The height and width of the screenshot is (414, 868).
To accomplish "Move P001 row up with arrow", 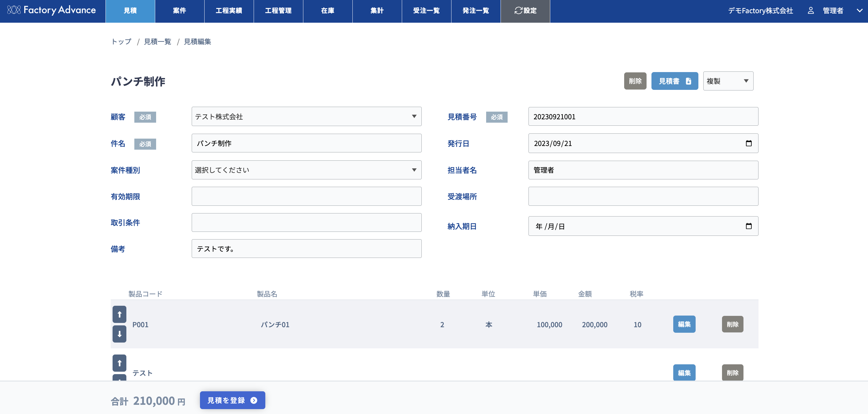I will tap(119, 314).
